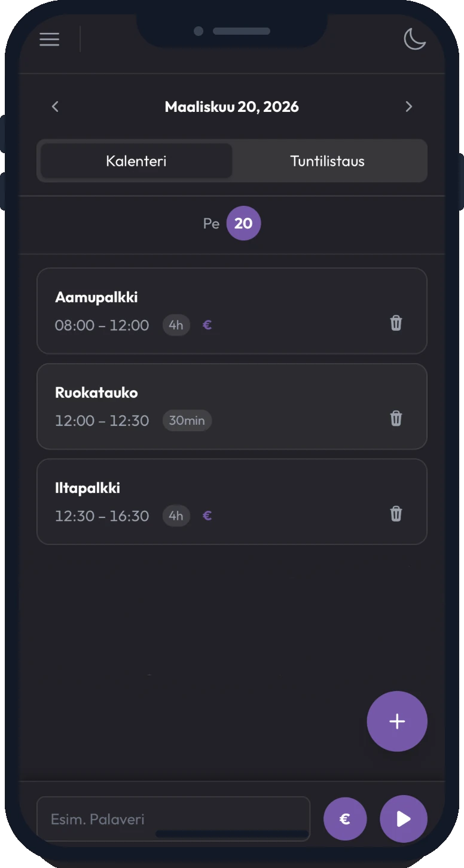This screenshot has width=464, height=868.
Task: Toggle dark mode with the moon icon
Action: tap(415, 39)
